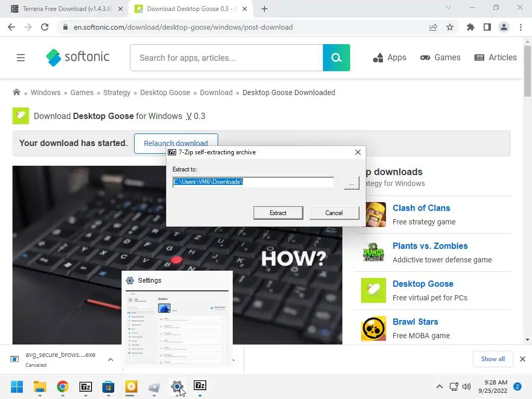Screen dimensions: 532x399
Task: Click the Softonic search magnifier button
Action: click(x=336, y=58)
